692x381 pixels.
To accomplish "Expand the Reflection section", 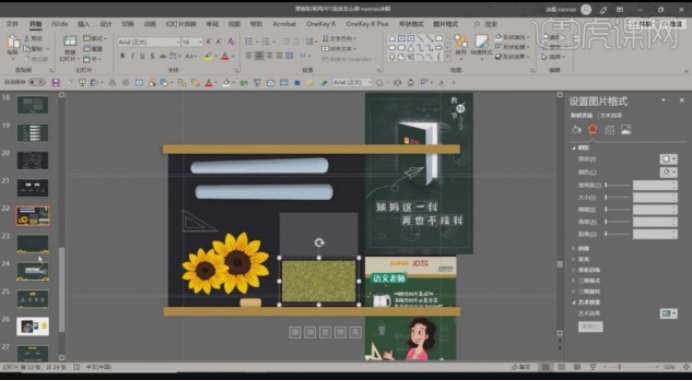I will coord(574,249).
